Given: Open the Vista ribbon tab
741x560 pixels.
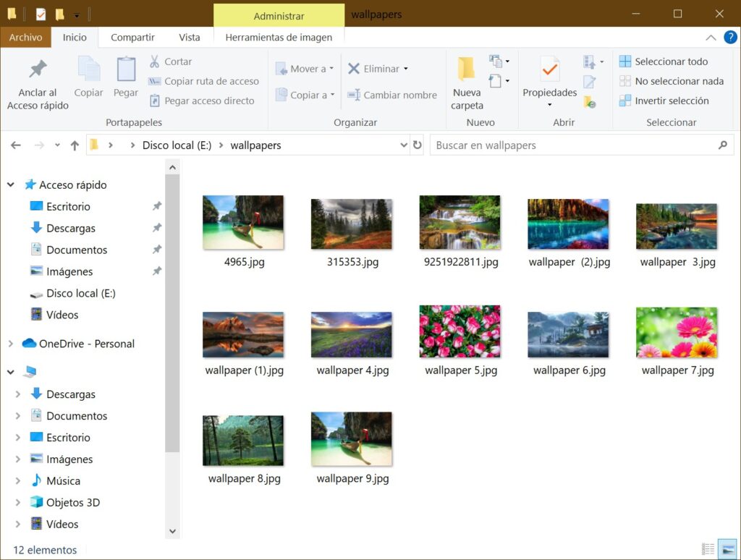Looking at the screenshot, I should (190, 38).
